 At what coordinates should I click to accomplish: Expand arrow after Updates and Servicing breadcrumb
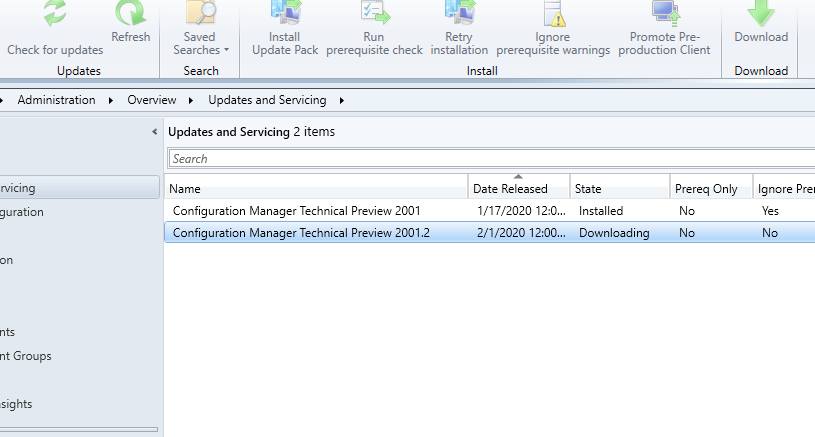341,100
